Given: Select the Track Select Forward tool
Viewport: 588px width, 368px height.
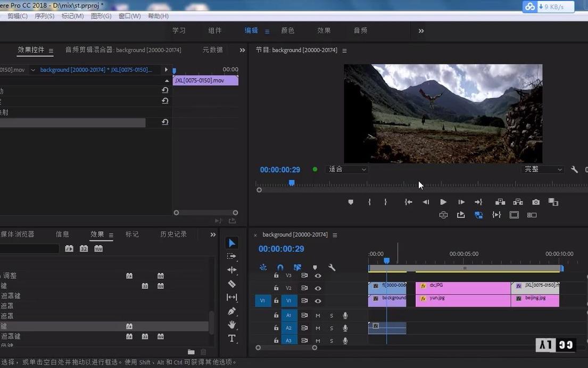Looking at the screenshot, I should pyautogui.click(x=232, y=256).
